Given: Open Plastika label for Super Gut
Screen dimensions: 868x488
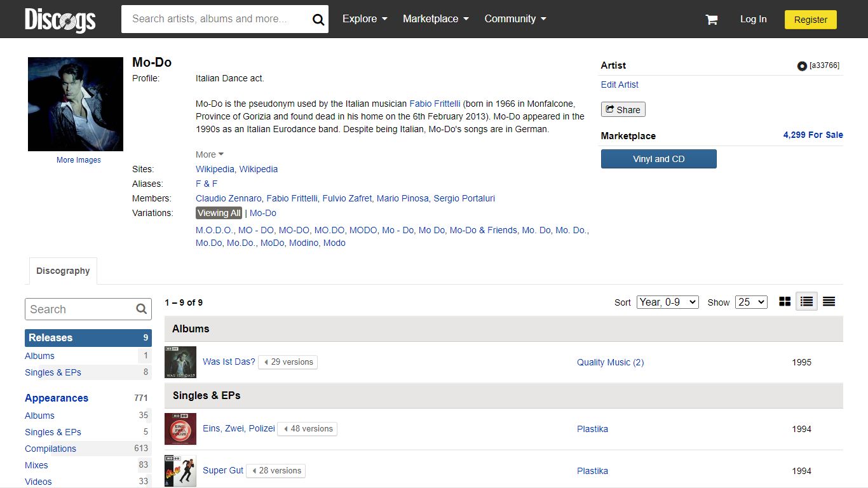Looking at the screenshot, I should pos(592,471).
